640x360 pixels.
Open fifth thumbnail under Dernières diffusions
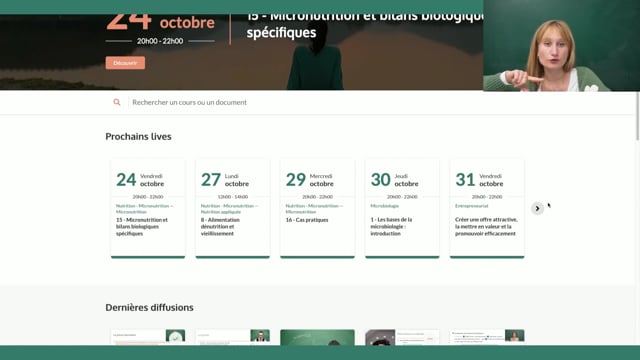[487, 337]
